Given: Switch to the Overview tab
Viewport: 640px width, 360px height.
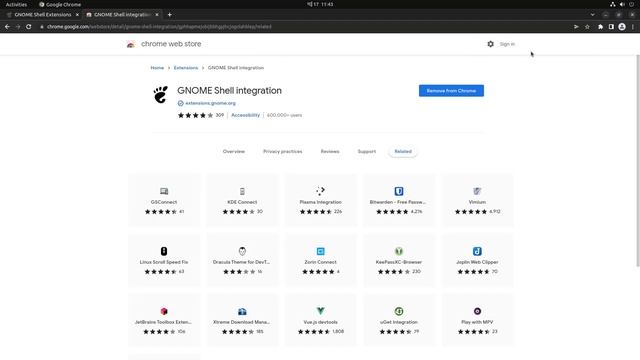Looking at the screenshot, I should tap(233, 151).
